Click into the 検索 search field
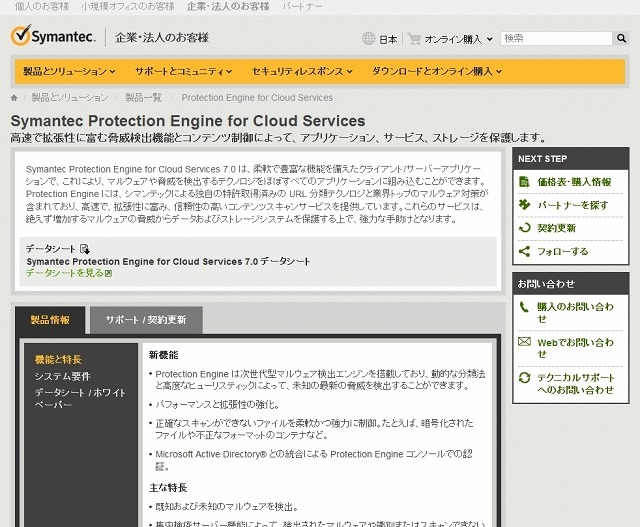This screenshot has width=640, height=527. (x=556, y=38)
